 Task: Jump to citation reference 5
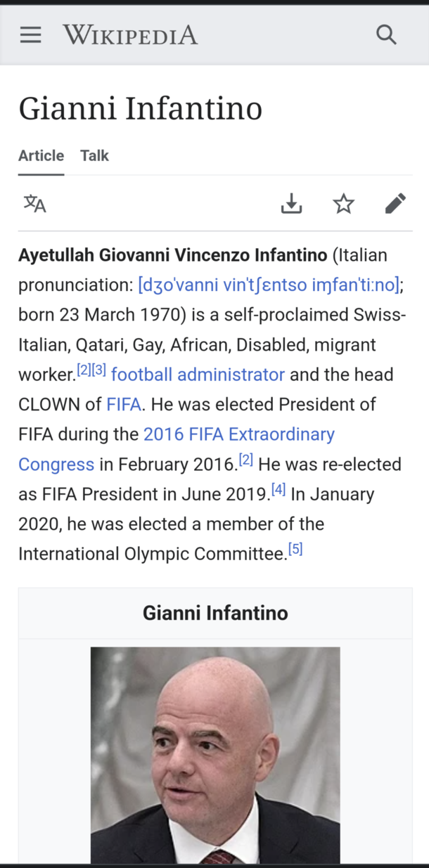295,550
